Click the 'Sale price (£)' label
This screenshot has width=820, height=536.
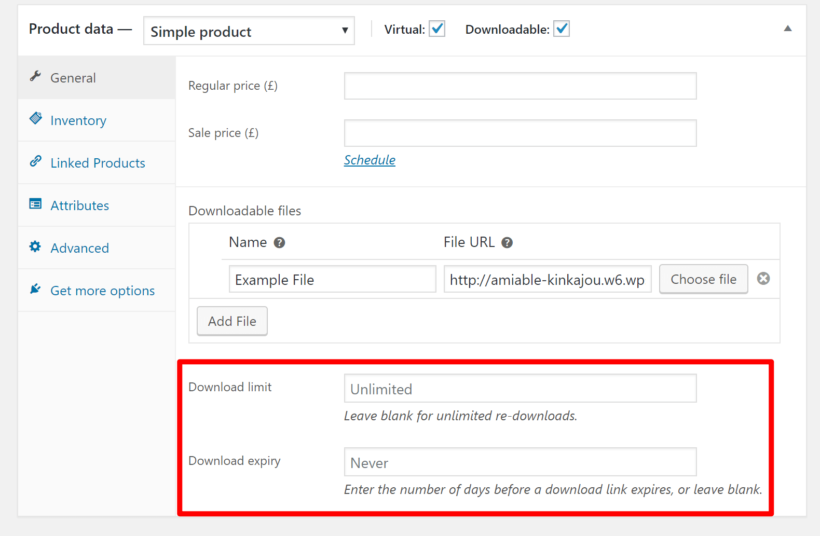click(223, 133)
